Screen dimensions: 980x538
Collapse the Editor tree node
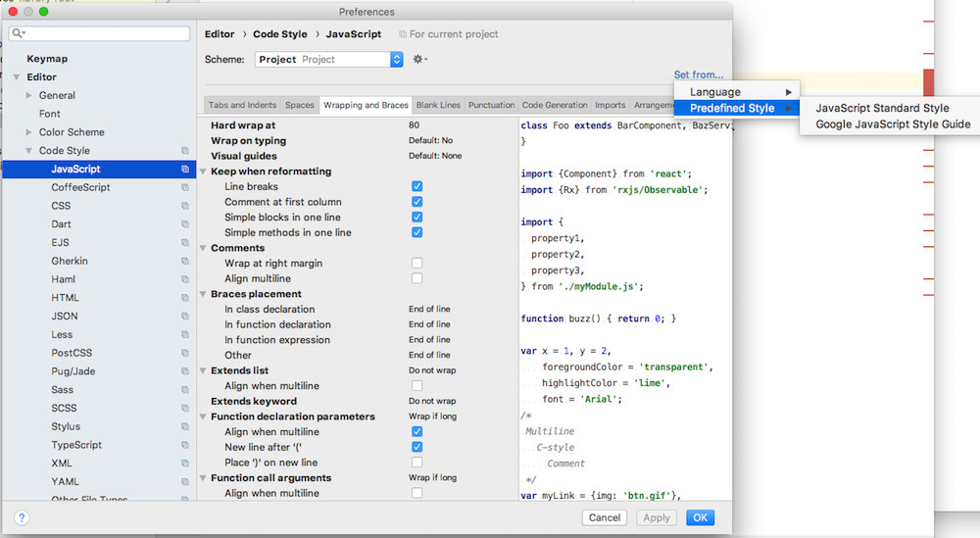click(x=17, y=76)
